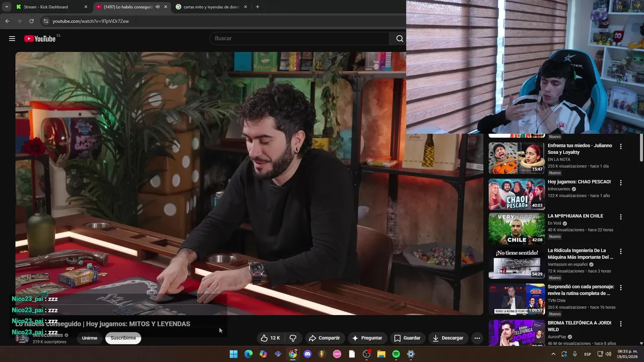Open Discord from the taskbar

[x=307, y=354]
